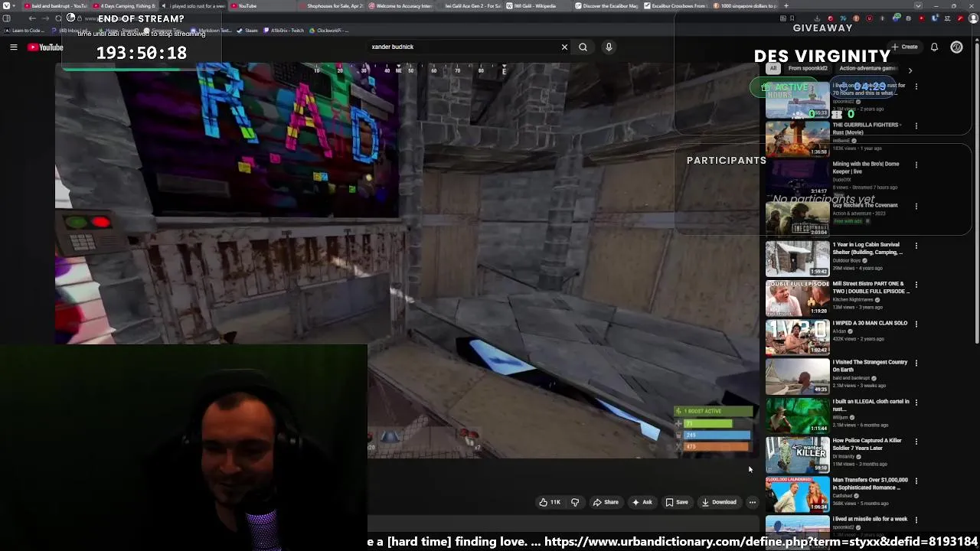Open the YouTube hamburger guide menu
Image resolution: width=980 pixels, height=551 pixels.
pos(13,47)
